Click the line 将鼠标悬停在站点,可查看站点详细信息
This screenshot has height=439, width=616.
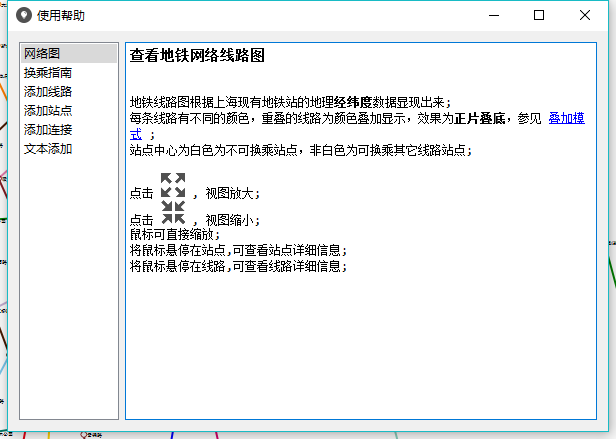tap(238, 250)
